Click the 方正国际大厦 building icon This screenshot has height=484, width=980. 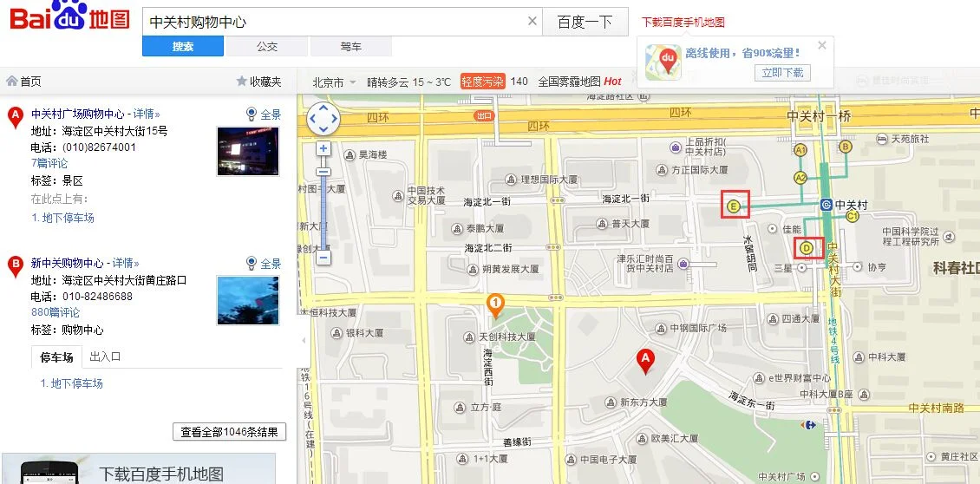662,170
